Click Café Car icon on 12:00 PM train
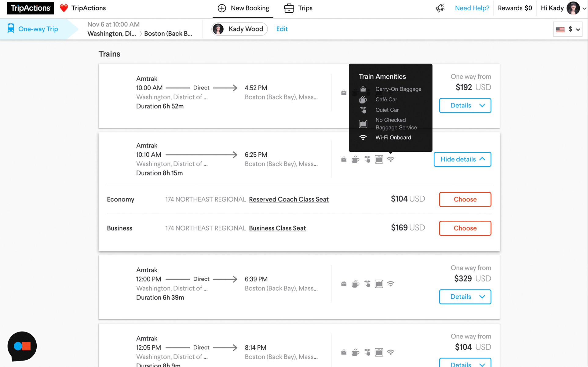Image resolution: width=588 pixels, height=367 pixels. [355, 284]
